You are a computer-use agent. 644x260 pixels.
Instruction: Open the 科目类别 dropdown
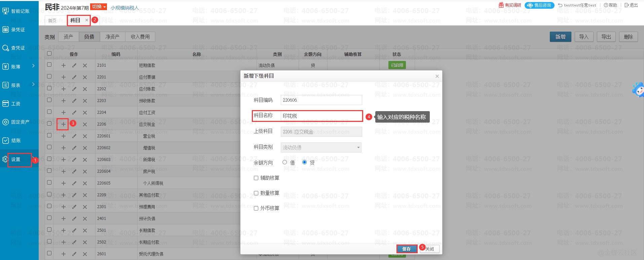click(x=321, y=148)
